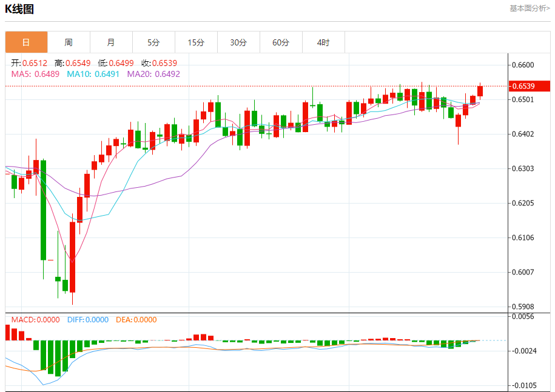Click the 高:0.6549 high price
Viewport: 555px width, 392px height.
[x=73, y=63]
